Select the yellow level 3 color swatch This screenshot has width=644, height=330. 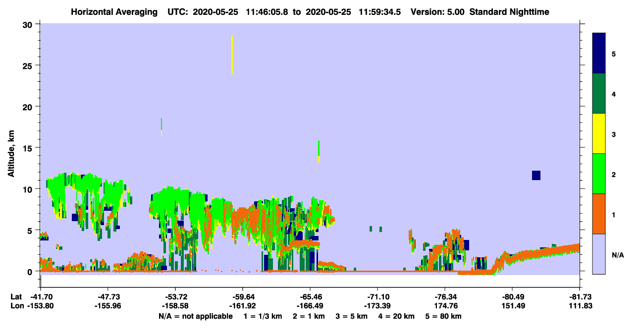pos(599,134)
